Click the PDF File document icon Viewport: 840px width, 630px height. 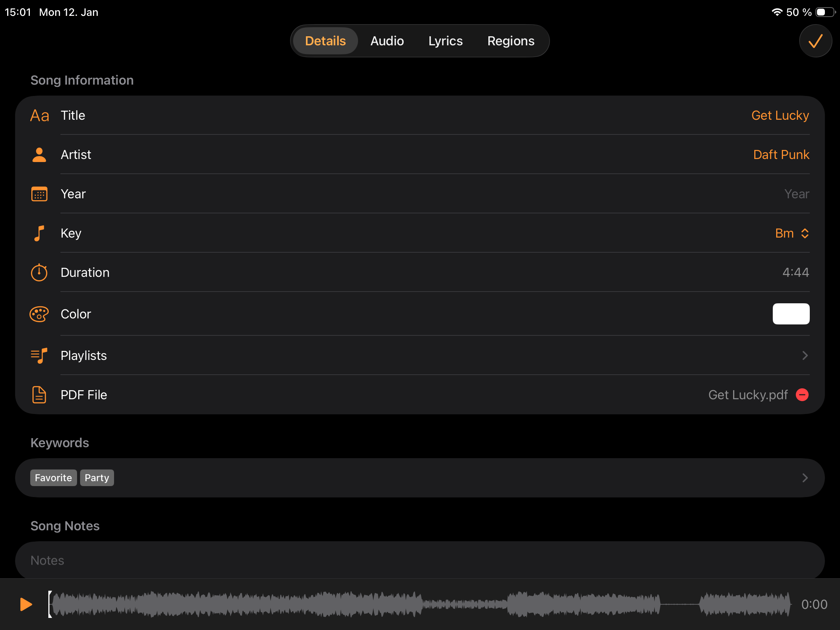coord(39,395)
